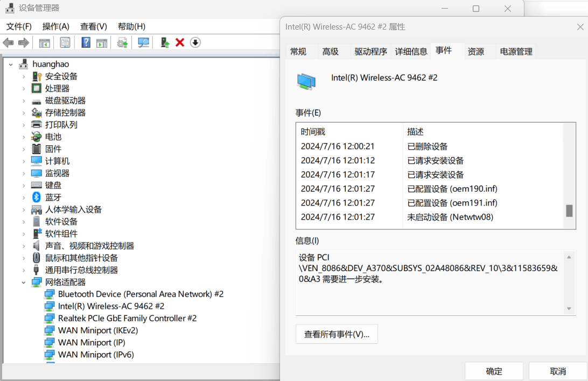Click Scan for hardware changes monitor icon
The height and width of the screenshot is (381, 588).
point(143,43)
